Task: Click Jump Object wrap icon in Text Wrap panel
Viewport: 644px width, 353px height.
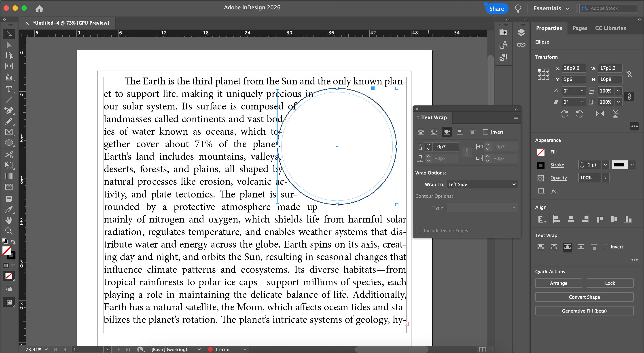Action: 460,132
